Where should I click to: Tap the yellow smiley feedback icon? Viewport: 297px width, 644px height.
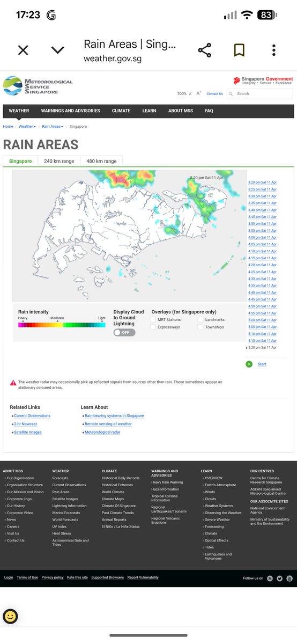pyautogui.click(x=10, y=617)
